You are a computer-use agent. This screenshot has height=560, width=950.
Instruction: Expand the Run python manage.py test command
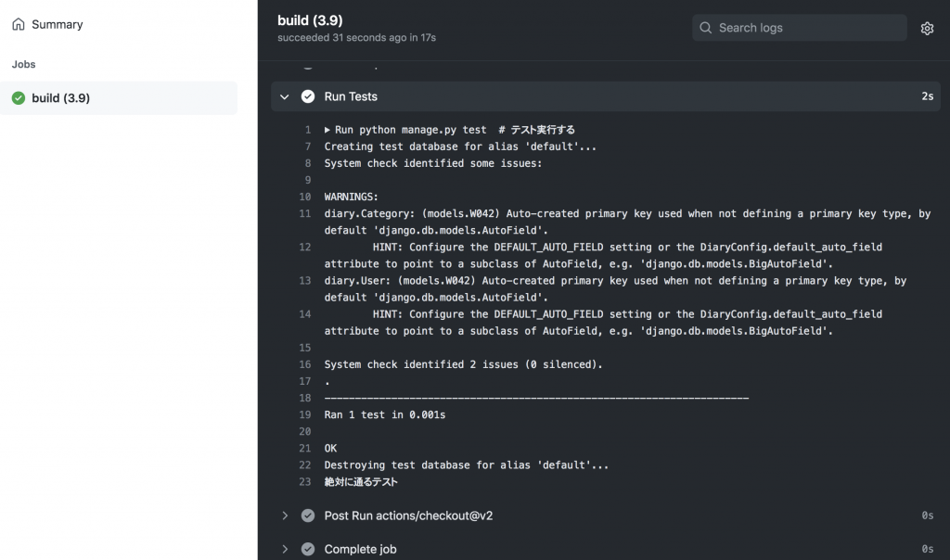click(327, 130)
